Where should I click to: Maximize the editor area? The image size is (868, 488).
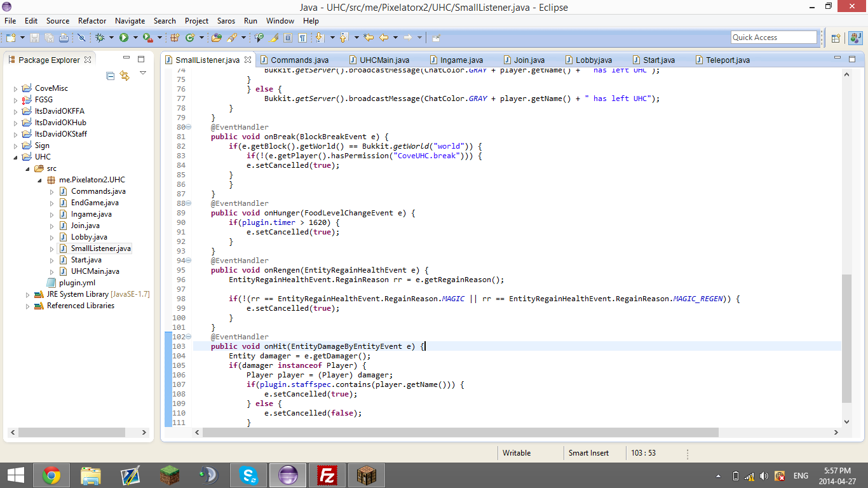852,58
